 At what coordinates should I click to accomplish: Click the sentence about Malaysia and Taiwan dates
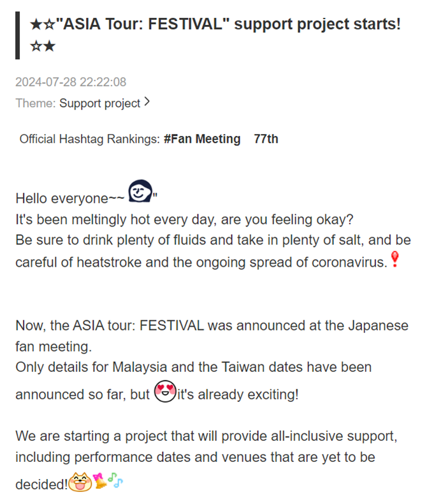click(x=194, y=381)
